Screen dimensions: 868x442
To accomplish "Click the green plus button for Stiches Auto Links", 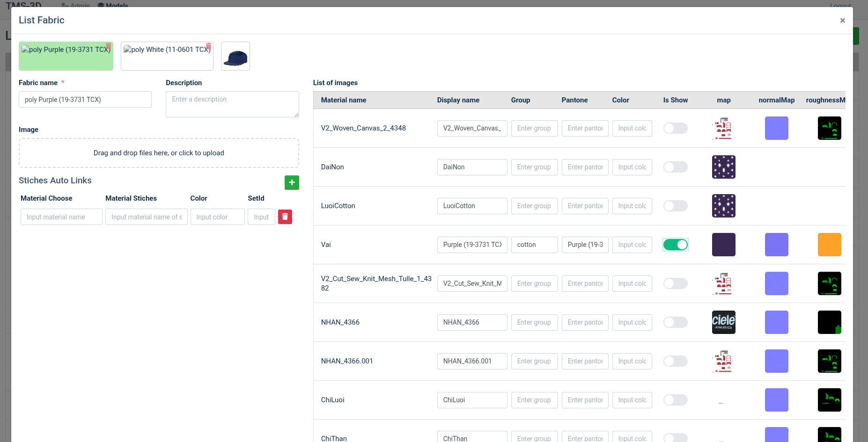I will tap(292, 182).
